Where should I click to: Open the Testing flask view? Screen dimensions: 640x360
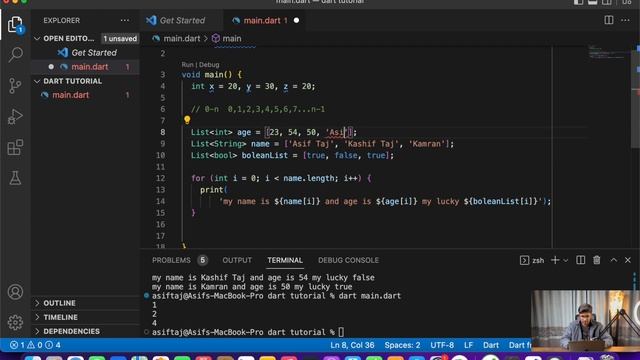point(15,178)
